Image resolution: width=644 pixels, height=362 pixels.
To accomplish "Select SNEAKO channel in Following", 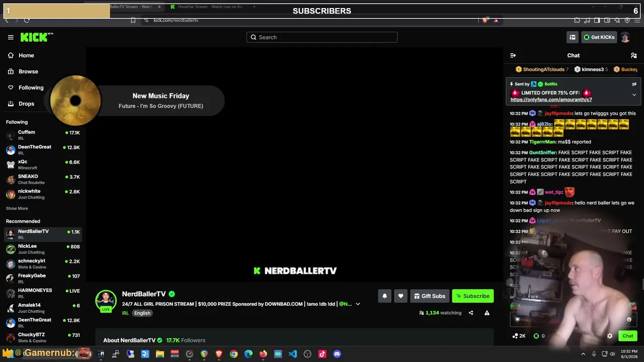I will [x=43, y=179].
